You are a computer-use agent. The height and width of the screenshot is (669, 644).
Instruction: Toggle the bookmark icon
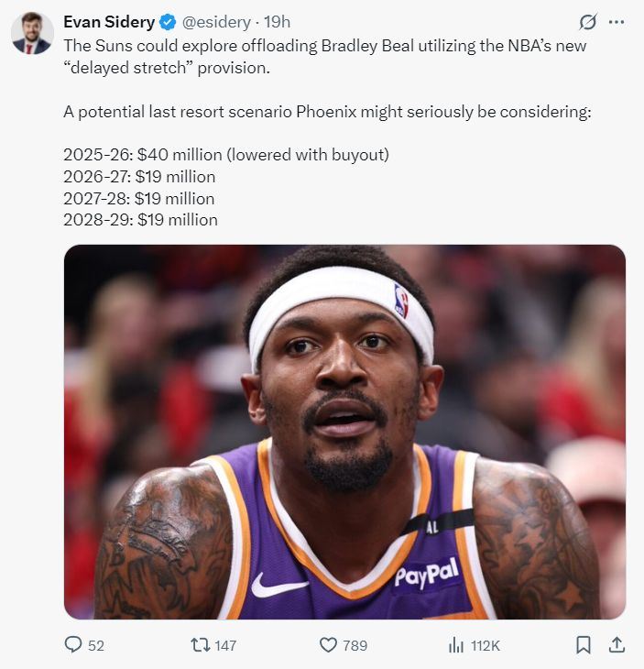pyautogui.click(x=584, y=644)
